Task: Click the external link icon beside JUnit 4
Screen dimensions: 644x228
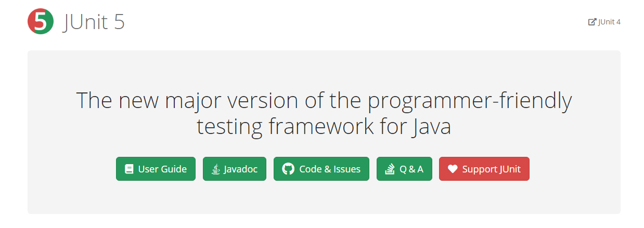Action: [592, 22]
